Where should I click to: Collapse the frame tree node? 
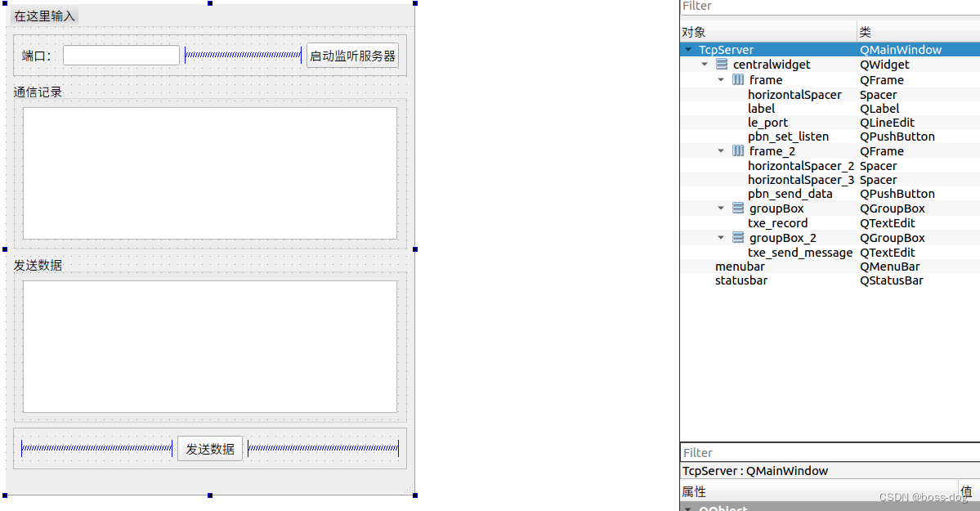[721, 79]
